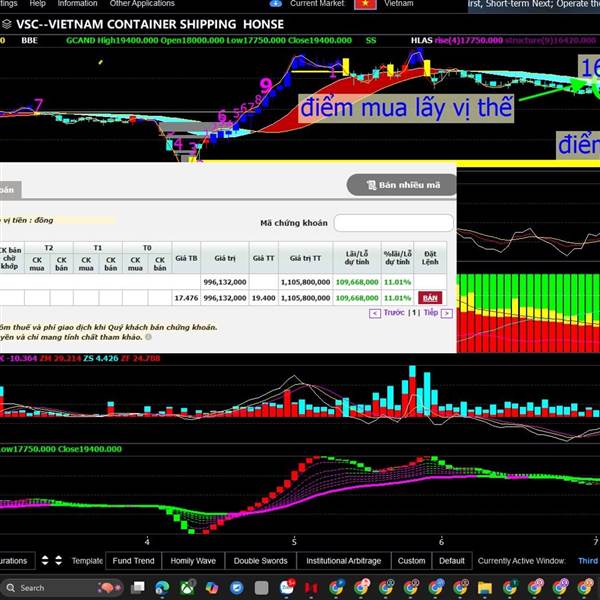Image resolution: width=600 pixels, height=600 pixels.
Task: Click the 'Lãi/Lỗ dự tính' column header
Action: point(357,258)
